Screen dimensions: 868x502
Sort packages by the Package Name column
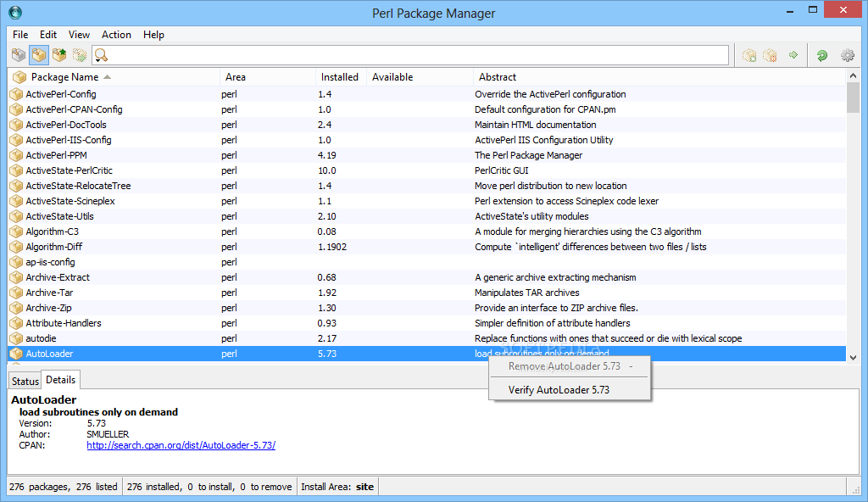tap(64, 76)
